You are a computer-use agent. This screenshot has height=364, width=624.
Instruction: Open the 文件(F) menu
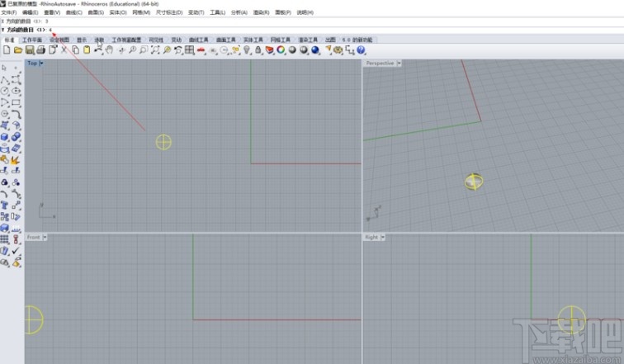click(x=9, y=12)
